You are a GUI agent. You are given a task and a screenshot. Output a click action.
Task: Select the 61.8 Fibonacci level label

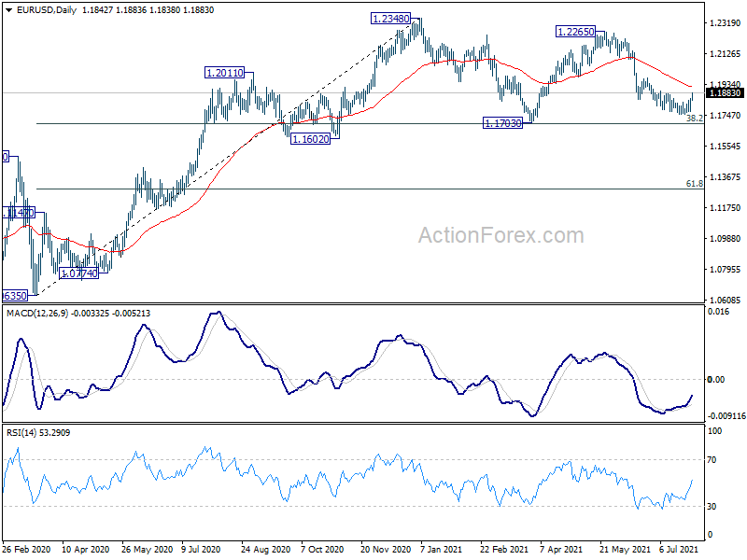point(694,183)
